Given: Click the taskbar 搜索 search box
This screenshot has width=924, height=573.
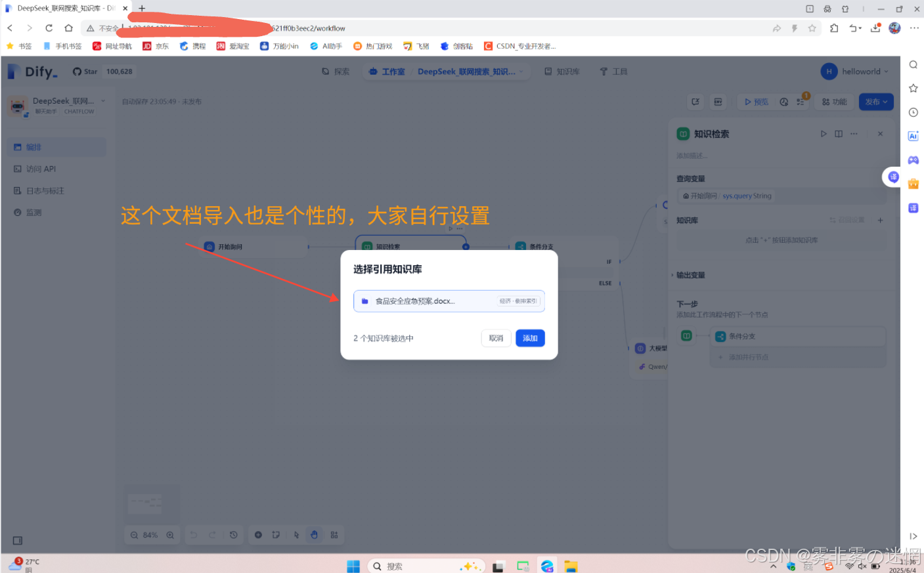Looking at the screenshot, I should coord(426,566).
